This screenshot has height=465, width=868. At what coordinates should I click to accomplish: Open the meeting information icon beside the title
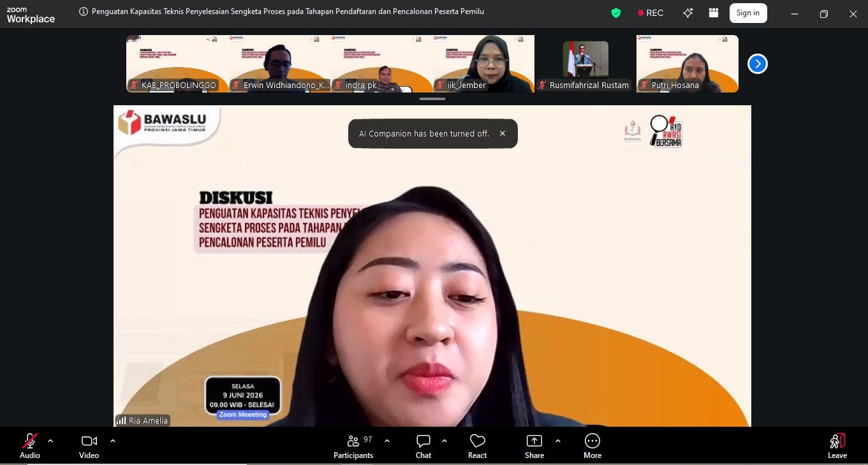83,12
